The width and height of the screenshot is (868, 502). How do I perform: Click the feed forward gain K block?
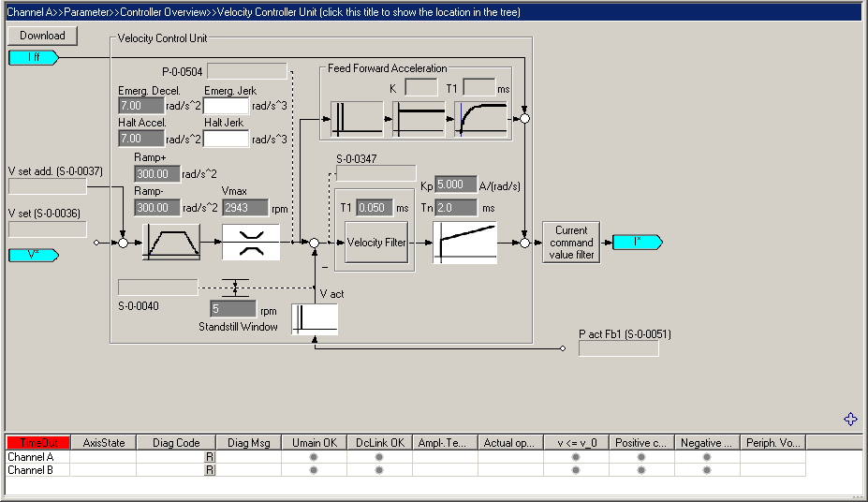coord(419,118)
